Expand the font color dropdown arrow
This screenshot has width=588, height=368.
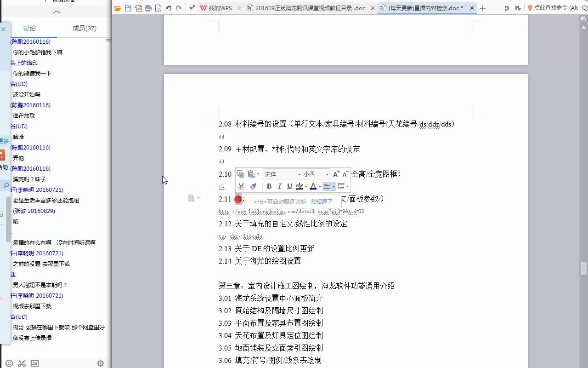320,186
